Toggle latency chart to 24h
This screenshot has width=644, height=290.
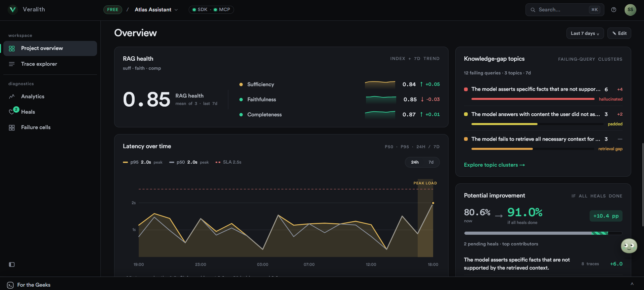[x=415, y=162]
